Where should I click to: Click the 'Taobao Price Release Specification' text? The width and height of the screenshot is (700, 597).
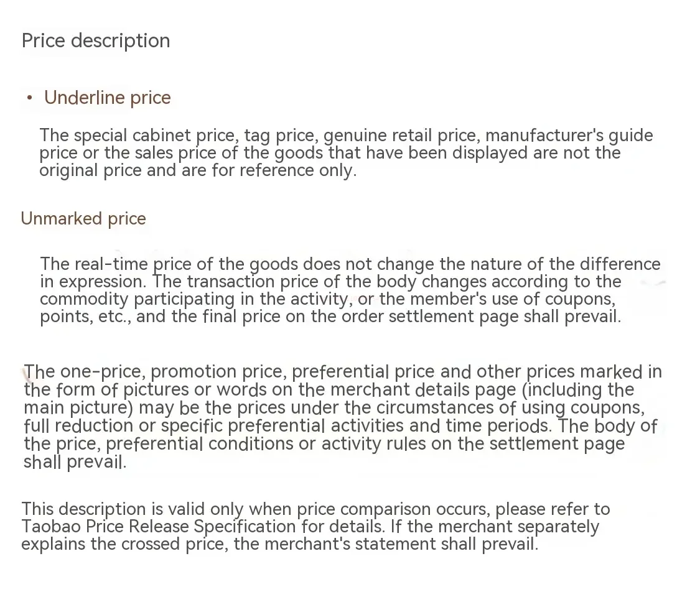159,527
